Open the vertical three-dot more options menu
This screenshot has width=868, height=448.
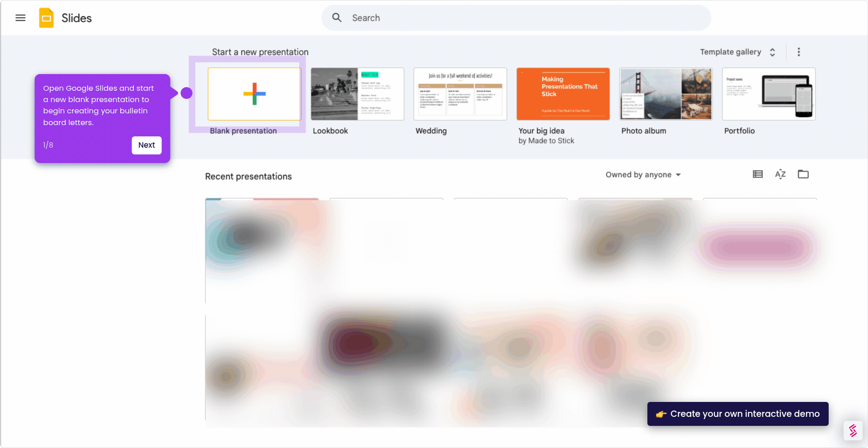pos(799,52)
